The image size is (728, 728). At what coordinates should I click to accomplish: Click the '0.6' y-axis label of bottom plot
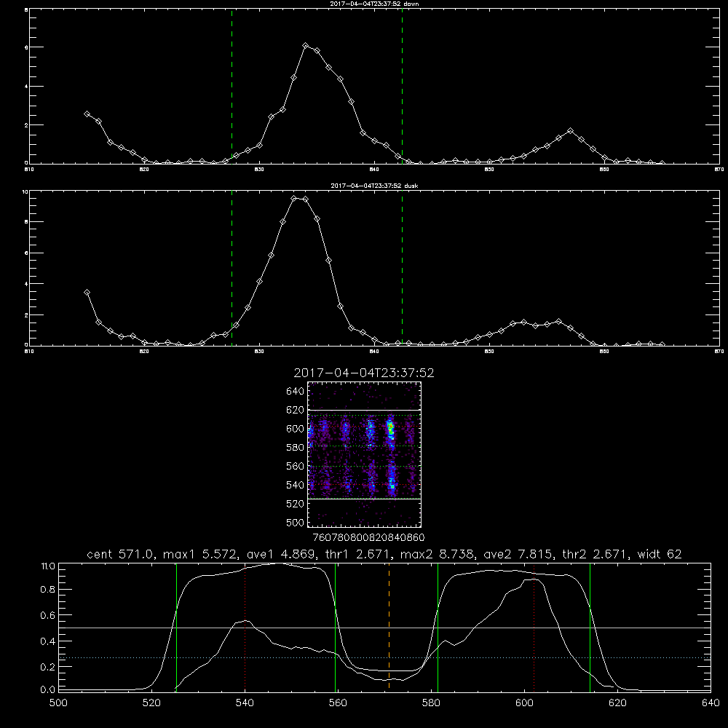pyautogui.click(x=48, y=615)
